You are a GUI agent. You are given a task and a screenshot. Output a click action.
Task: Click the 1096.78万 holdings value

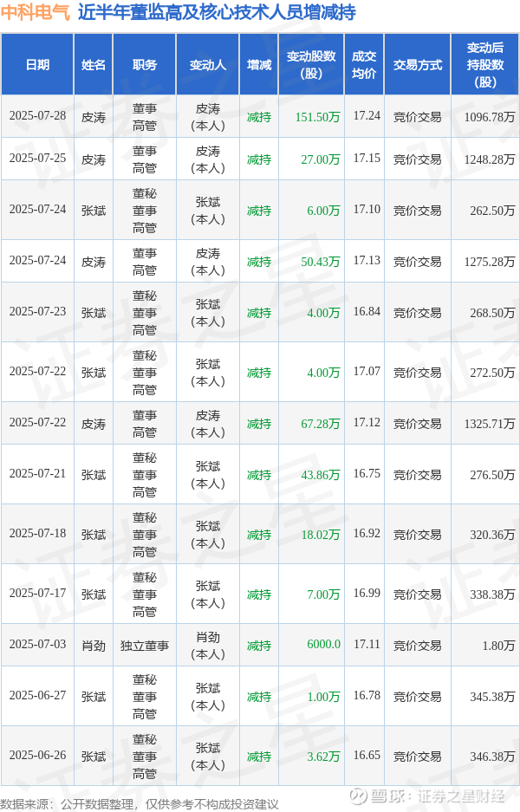coord(490,117)
